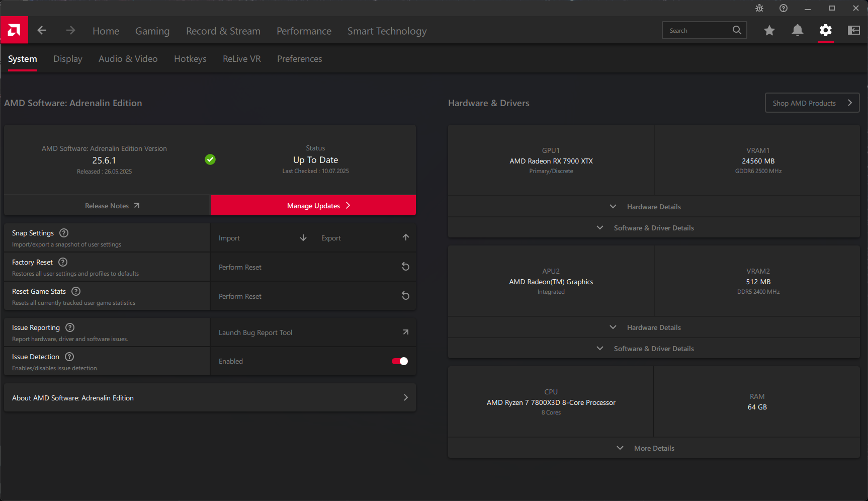Expand GPU1 Software & Driver Details
Viewport: 868px width, 501px height.
[x=654, y=228]
